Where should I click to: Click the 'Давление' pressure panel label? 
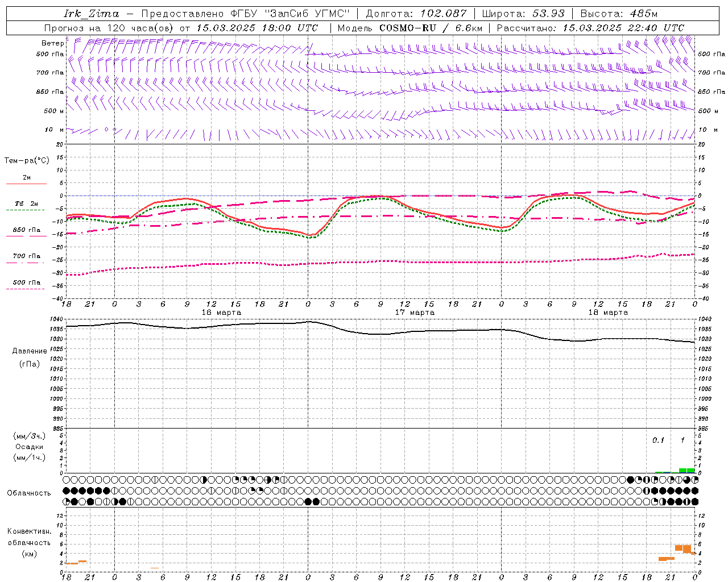point(30,351)
